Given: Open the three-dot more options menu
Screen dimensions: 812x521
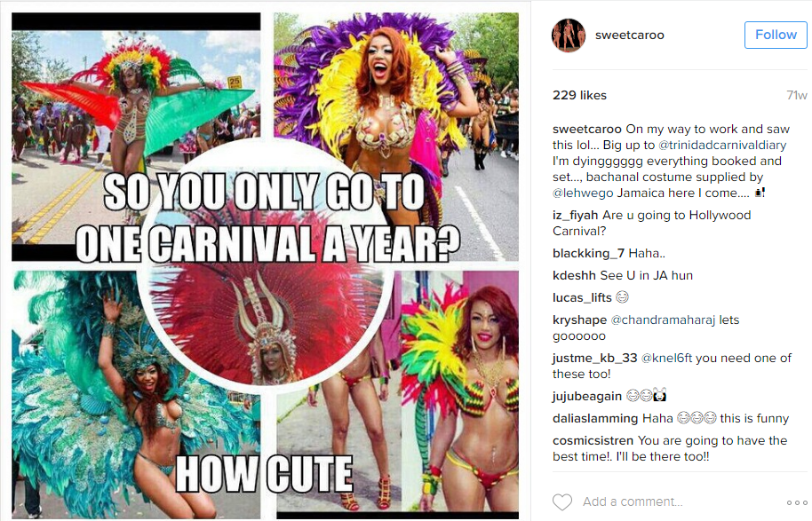Looking at the screenshot, I should pyautogui.click(x=797, y=502).
